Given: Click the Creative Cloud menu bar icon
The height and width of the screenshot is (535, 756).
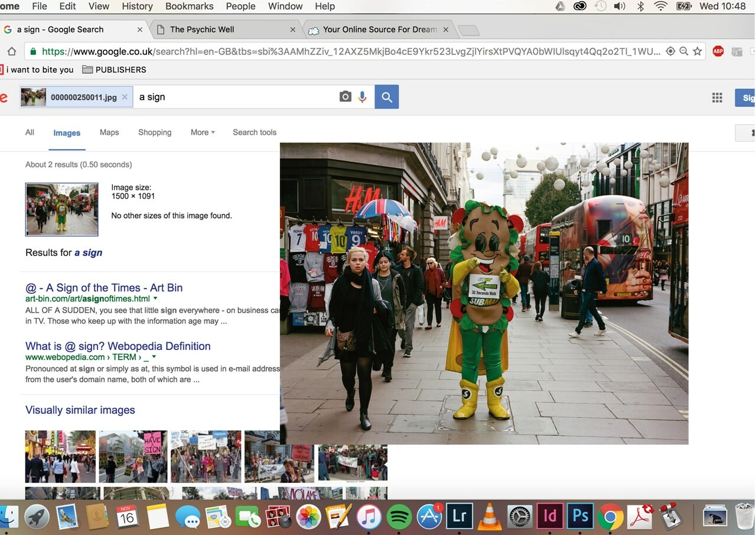Looking at the screenshot, I should coord(580,7).
